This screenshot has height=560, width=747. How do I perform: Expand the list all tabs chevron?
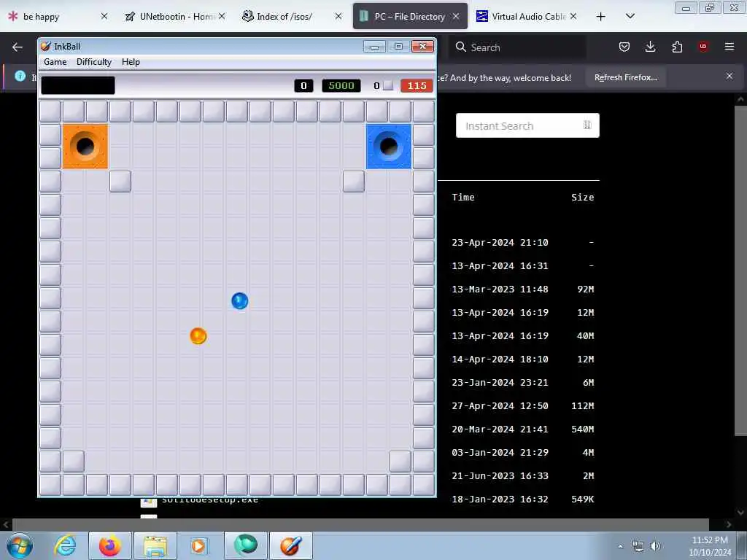[x=630, y=17]
